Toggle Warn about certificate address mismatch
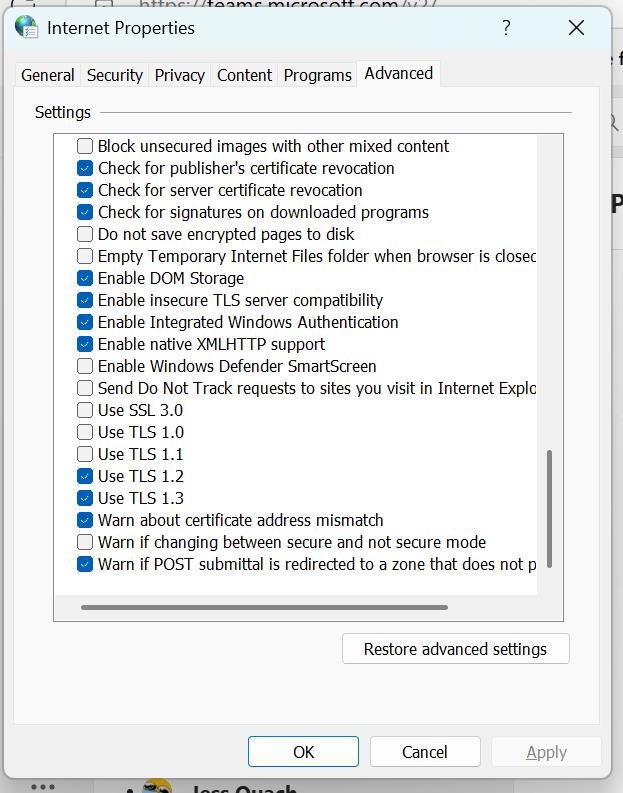The height and width of the screenshot is (793, 623). click(x=85, y=520)
